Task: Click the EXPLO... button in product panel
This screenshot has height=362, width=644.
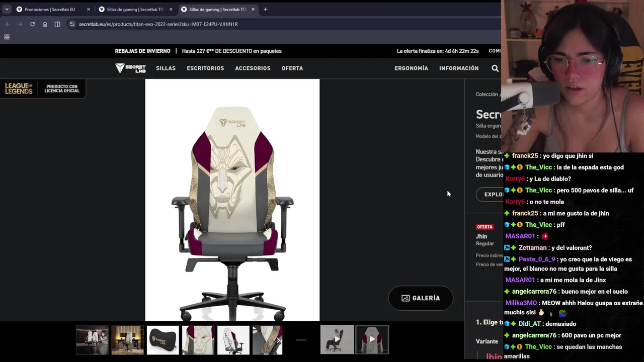Action: [x=489, y=194]
